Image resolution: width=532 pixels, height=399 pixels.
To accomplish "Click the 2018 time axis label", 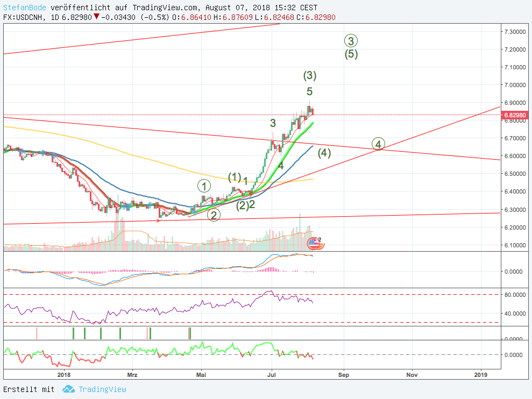I will pos(64,375).
